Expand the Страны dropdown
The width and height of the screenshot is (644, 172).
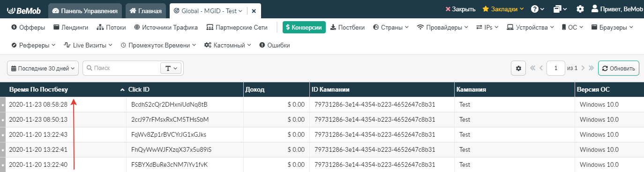coord(391,27)
